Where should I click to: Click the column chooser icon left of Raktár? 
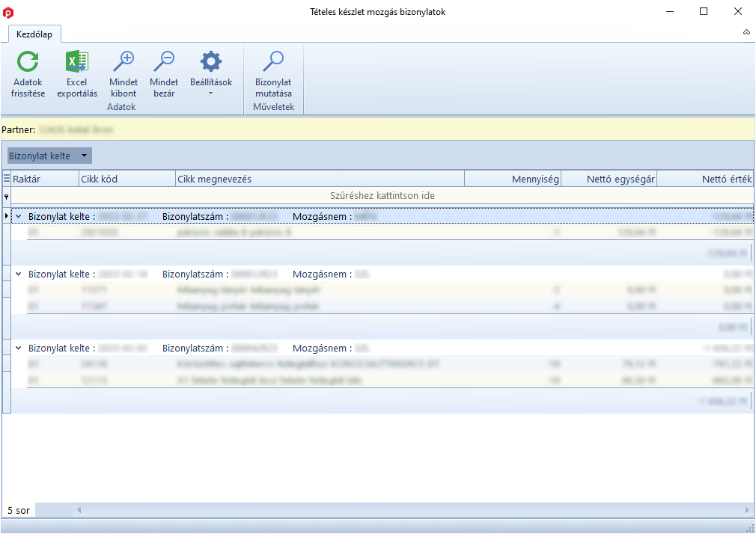pyautogui.click(x=7, y=179)
